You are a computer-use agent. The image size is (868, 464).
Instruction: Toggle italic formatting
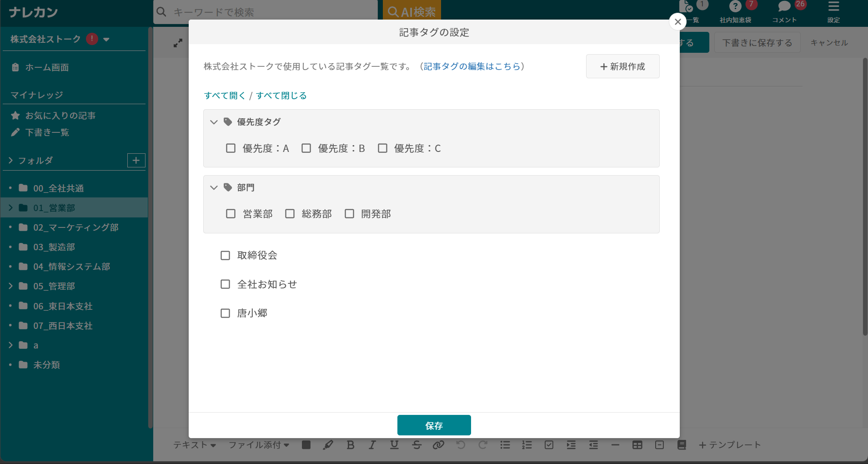point(372,445)
